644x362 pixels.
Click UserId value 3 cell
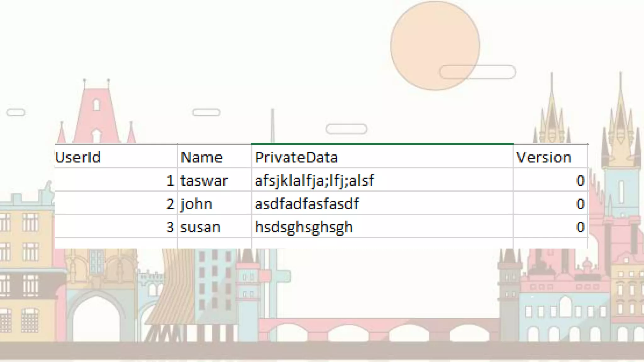pyautogui.click(x=116, y=226)
